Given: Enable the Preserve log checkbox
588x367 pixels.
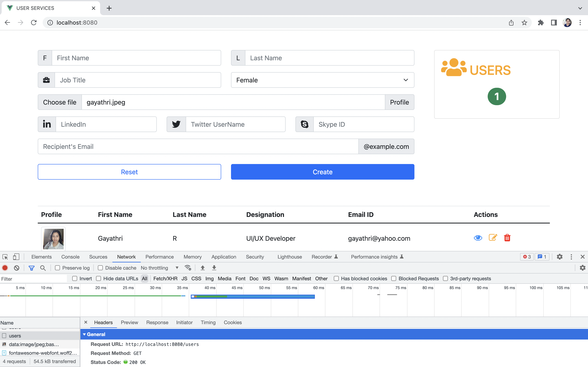Looking at the screenshot, I should click(x=58, y=268).
